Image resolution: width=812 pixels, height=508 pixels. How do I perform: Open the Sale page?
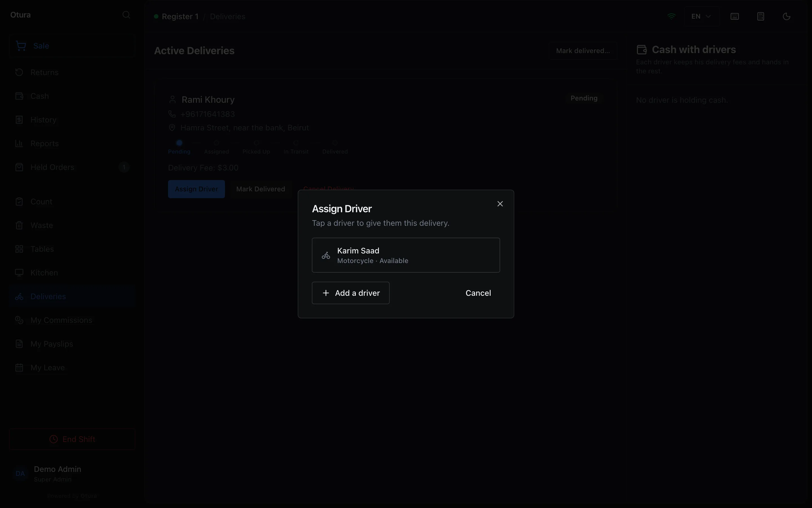point(72,46)
